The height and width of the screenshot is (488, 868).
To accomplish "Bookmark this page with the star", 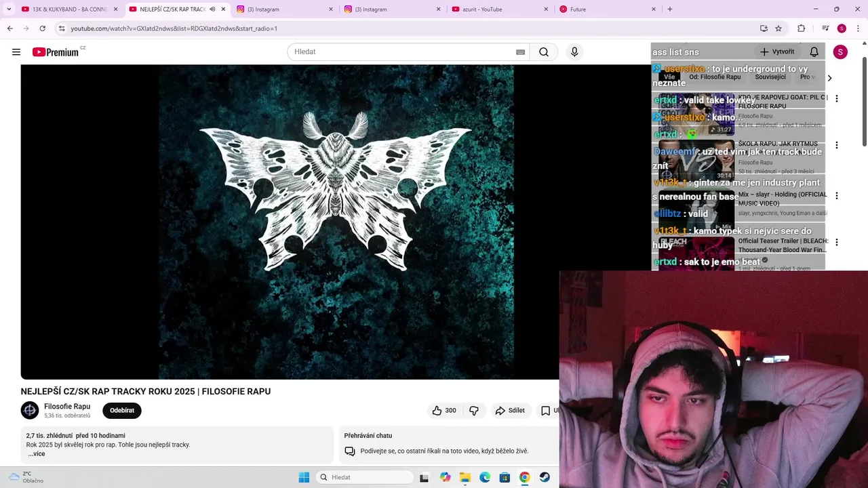I will pyautogui.click(x=778, y=28).
